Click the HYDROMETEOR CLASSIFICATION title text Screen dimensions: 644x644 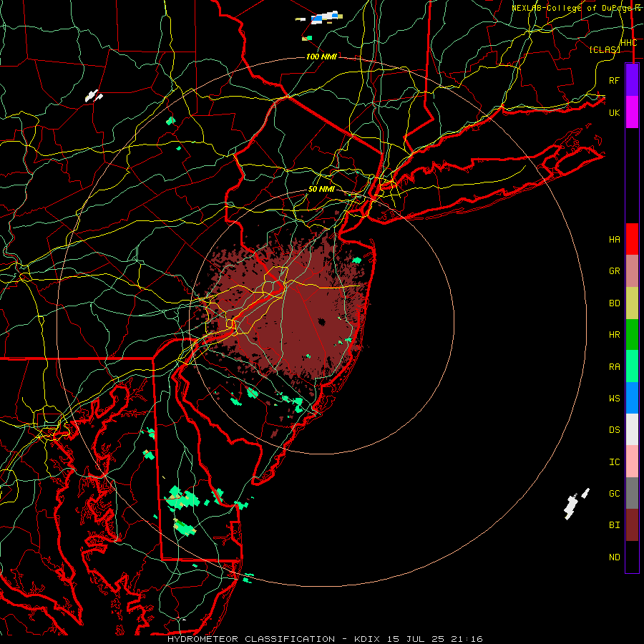pyautogui.click(x=251, y=639)
